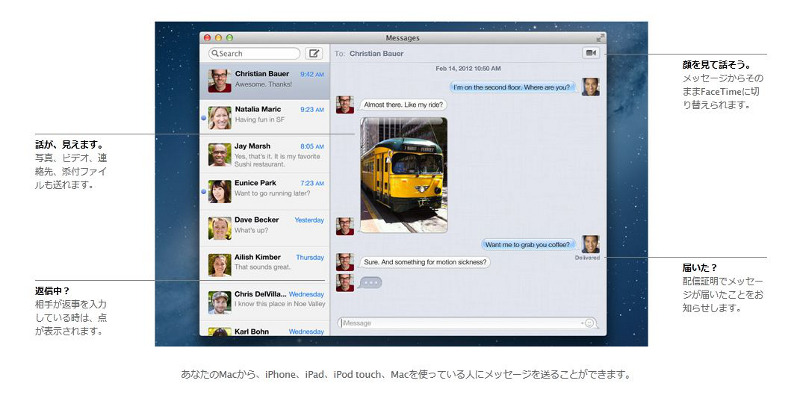Click the 'Want me to grab you coffee?' bubble
The image size is (800, 401).
coord(528,244)
